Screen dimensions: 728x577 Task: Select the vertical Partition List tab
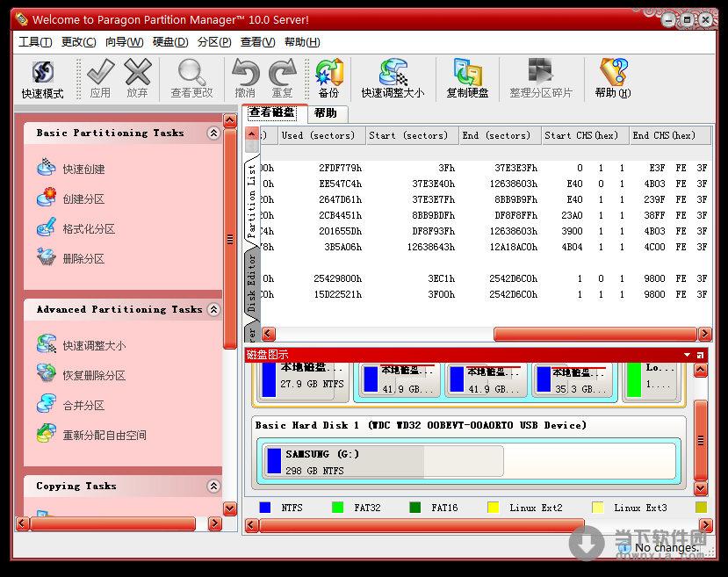(252, 200)
